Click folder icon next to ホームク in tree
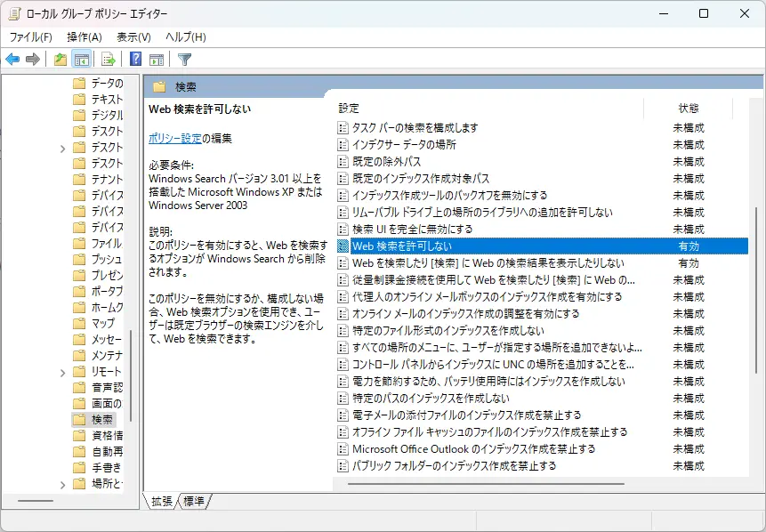Viewport: 766px width, 532px height. pyautogui.click(x=79, y=307)
